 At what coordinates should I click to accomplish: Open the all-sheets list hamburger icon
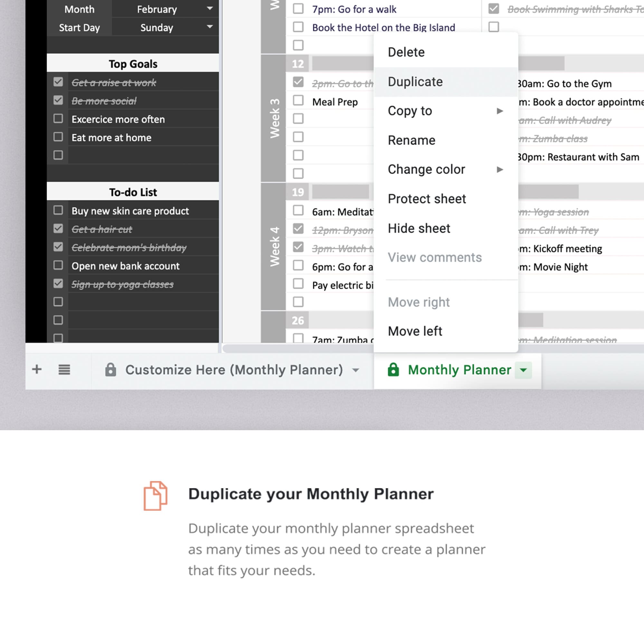[x=64, y=370]
